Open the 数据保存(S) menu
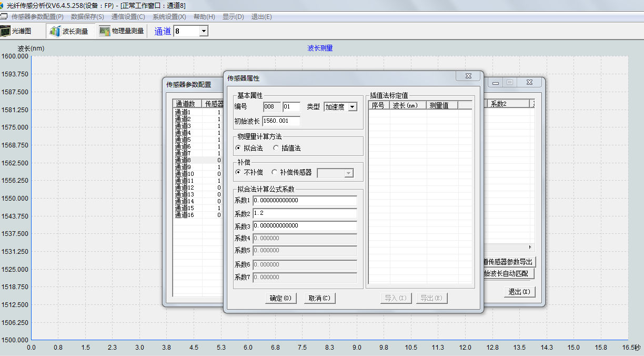Image resolution: width=644 pixels, height=356 pixels. coord(87,17)
